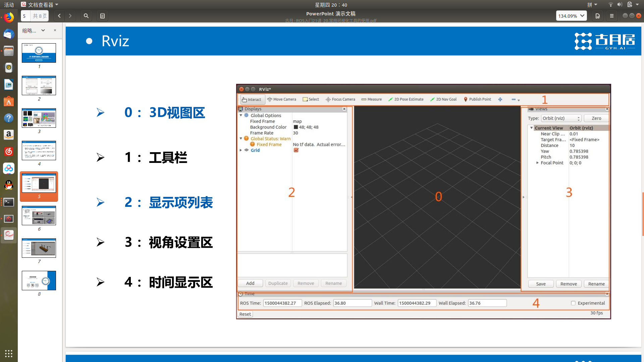The height and width of the screenshot is (362, 644).
Task: Click the Background Color swatch showing 48;48;48
Action: point(295,127)
